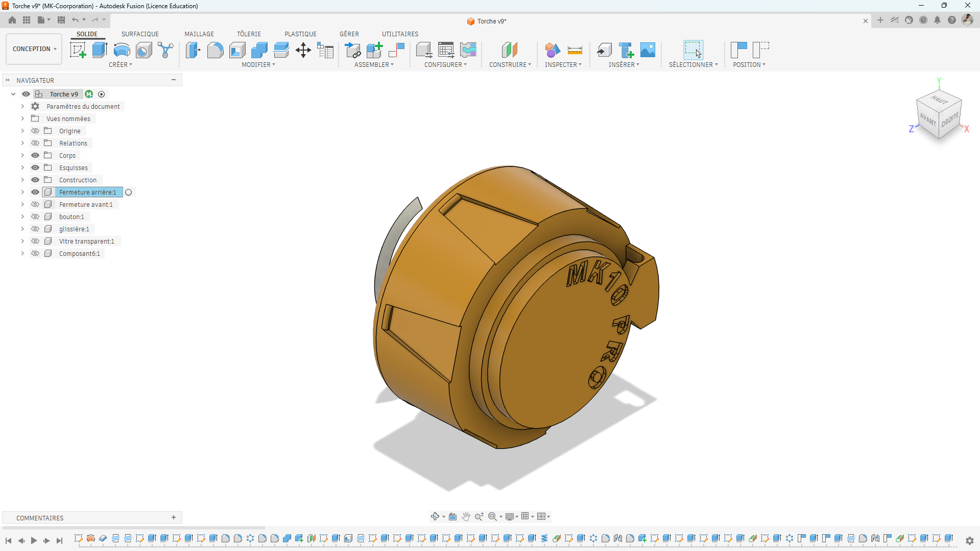Activate the Fermeture arrière:1 radio button

(129, 193)
